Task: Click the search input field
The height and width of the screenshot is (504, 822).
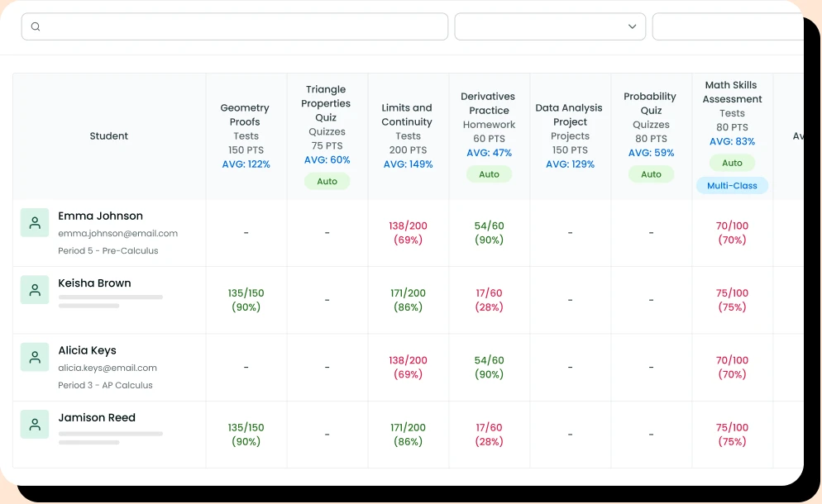Action: [x=234, y=26]
